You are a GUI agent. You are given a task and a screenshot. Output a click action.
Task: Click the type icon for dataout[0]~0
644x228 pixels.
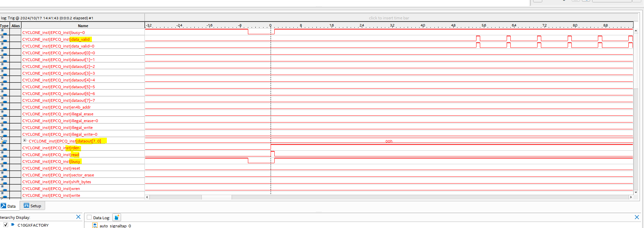4,53
